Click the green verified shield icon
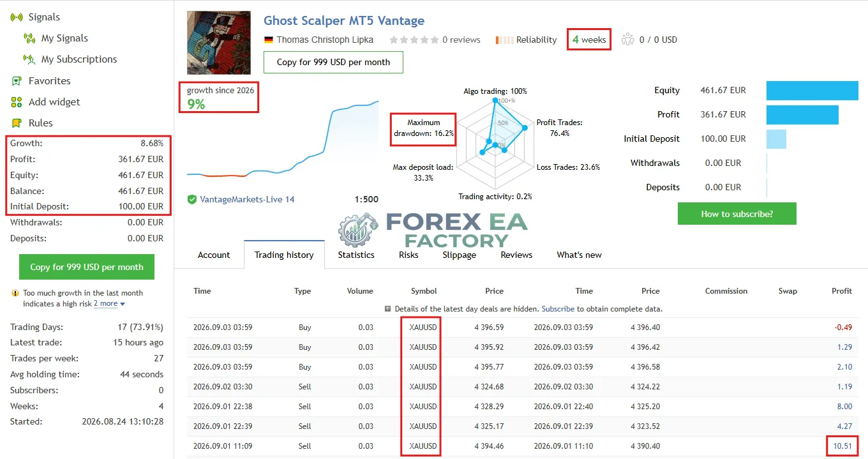This screenshot has height=459, width=868. point(192,199)
